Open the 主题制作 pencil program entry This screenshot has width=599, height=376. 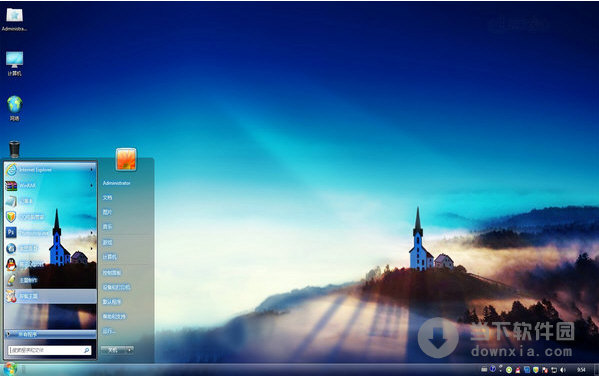pyautogui.click(x=50, y=280)
